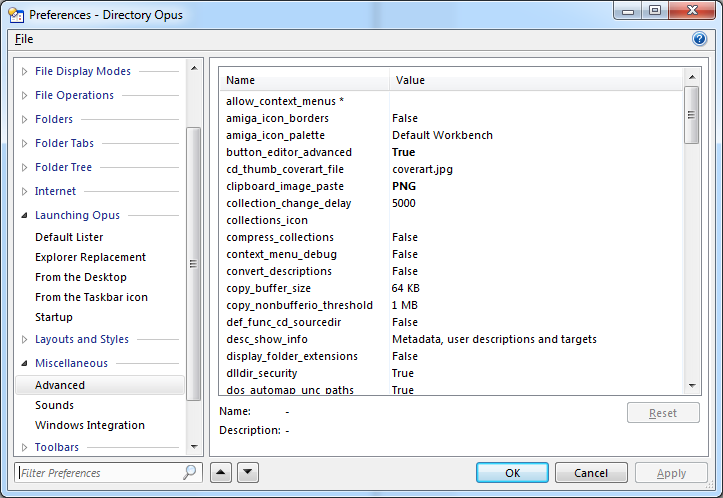Expand the Toolbars category

point(24,447)
